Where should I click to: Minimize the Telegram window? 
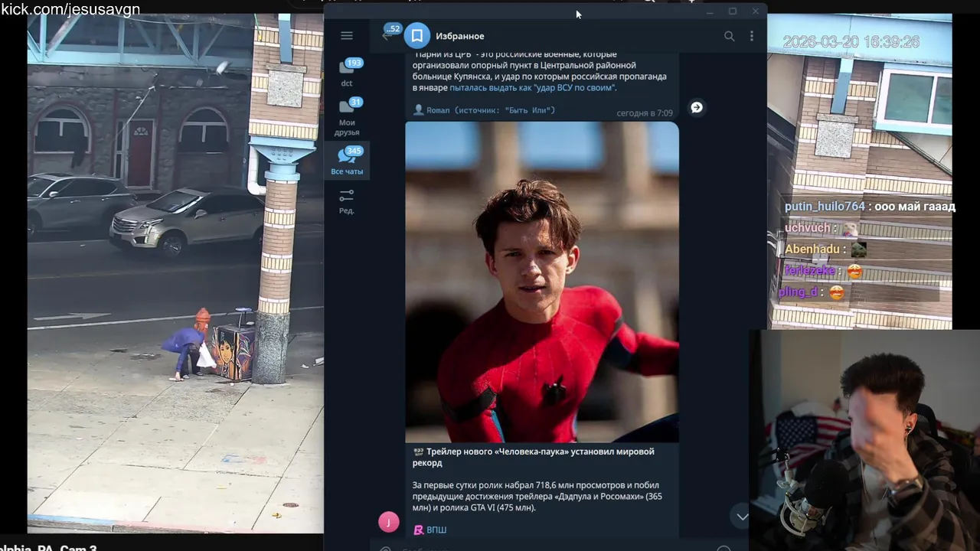(710, 11)
